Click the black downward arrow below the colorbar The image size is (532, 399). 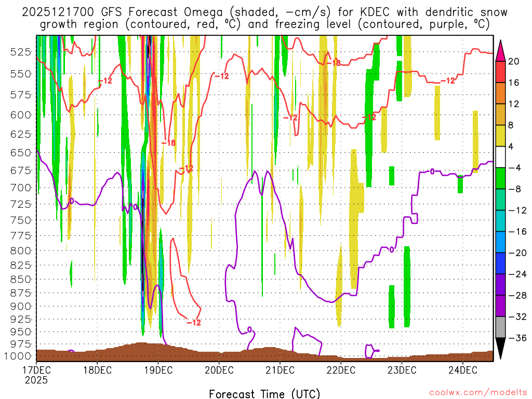[500, 349]
